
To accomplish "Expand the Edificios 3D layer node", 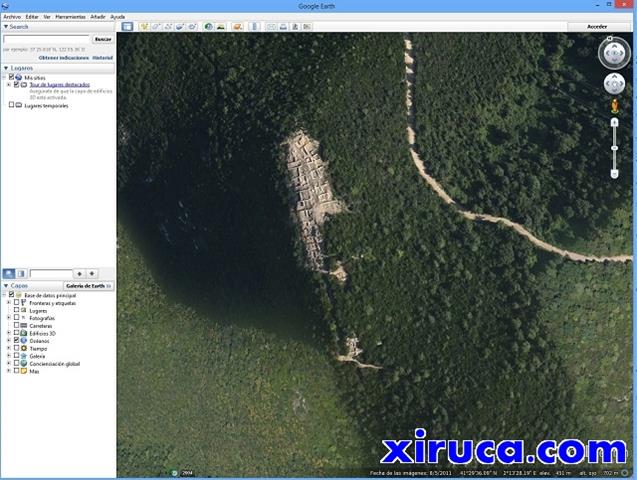I will (x=9, y=333).
